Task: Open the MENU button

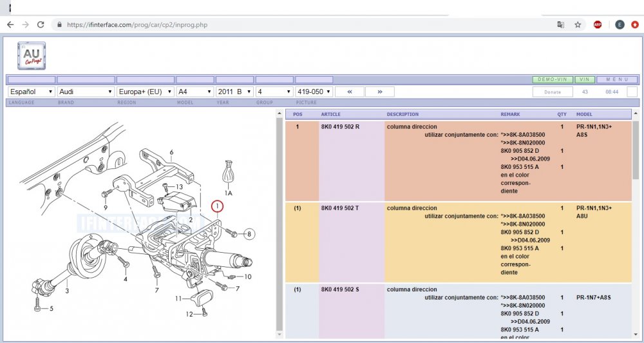Action: coord(617,79)
